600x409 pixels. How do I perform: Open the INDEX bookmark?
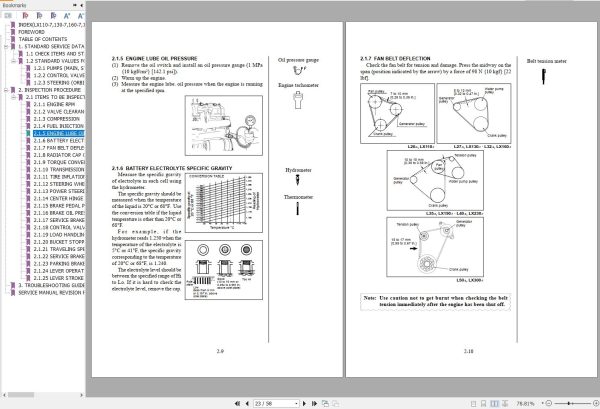click(51, 24)
